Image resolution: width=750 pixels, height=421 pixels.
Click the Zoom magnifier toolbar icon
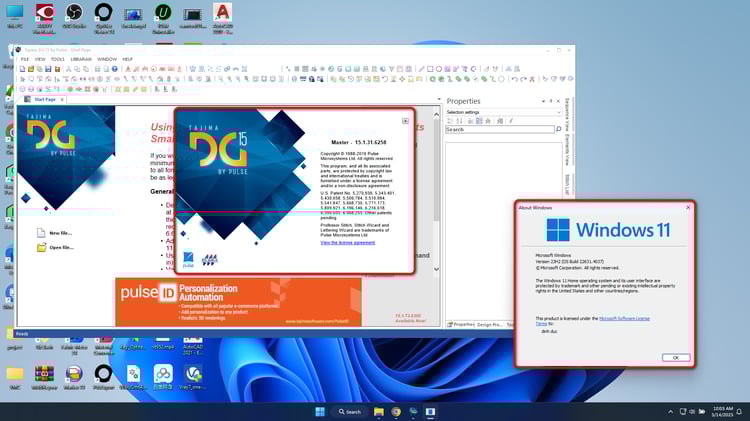pos(221,79)
